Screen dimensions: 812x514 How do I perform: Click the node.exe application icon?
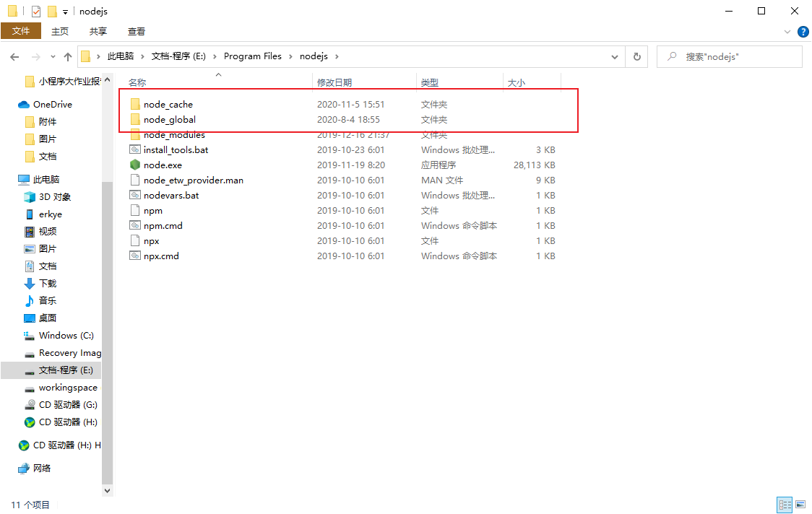pyautogui.click(x=134, y=165)
